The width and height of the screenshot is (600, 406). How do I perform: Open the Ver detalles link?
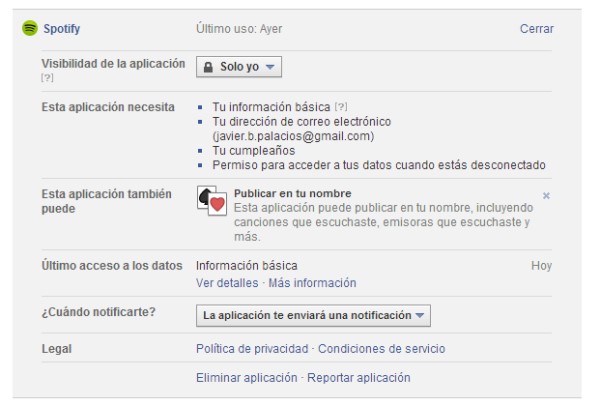[227, 283]
